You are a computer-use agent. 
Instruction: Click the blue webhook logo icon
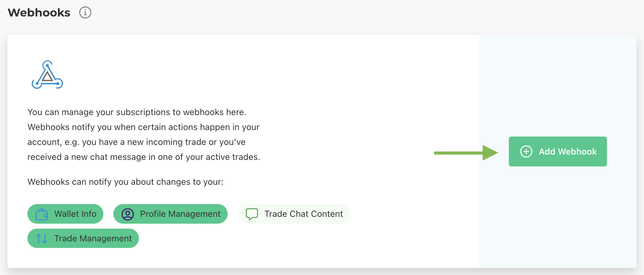coord(47,75)
